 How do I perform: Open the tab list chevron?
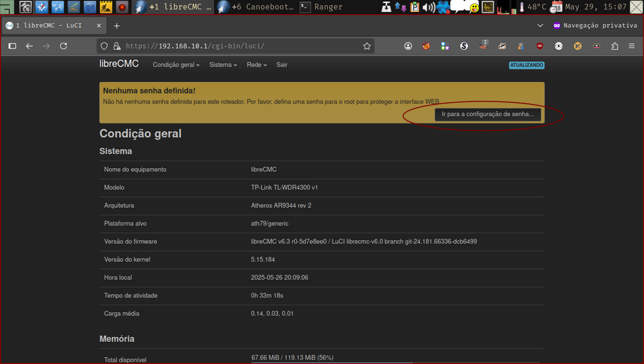point(540,26)
